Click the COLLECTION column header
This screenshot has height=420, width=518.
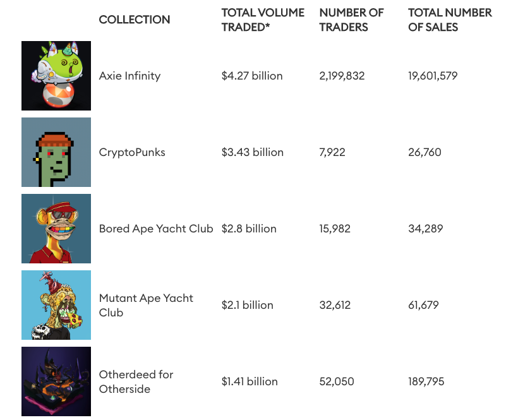tap(135, 20)
